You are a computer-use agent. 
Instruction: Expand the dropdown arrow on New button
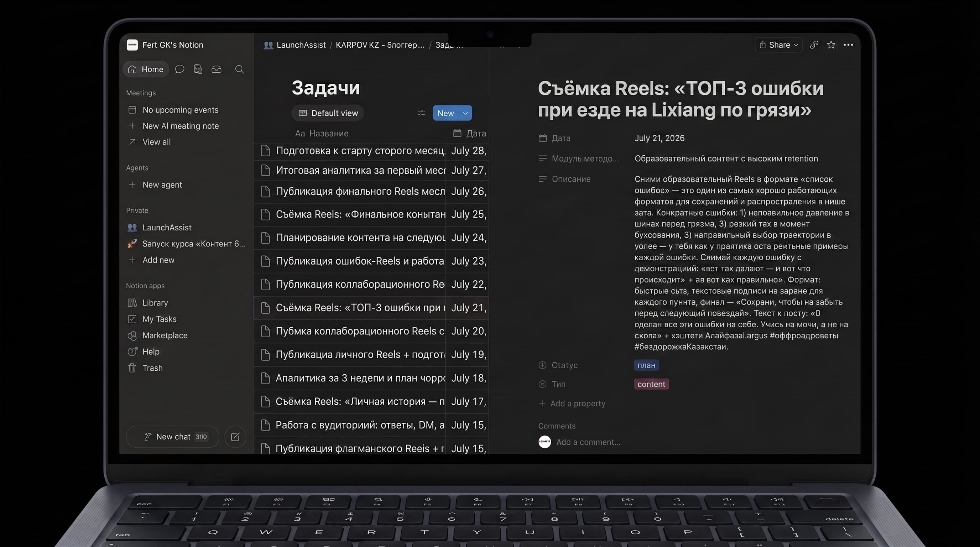coord(465,113)
